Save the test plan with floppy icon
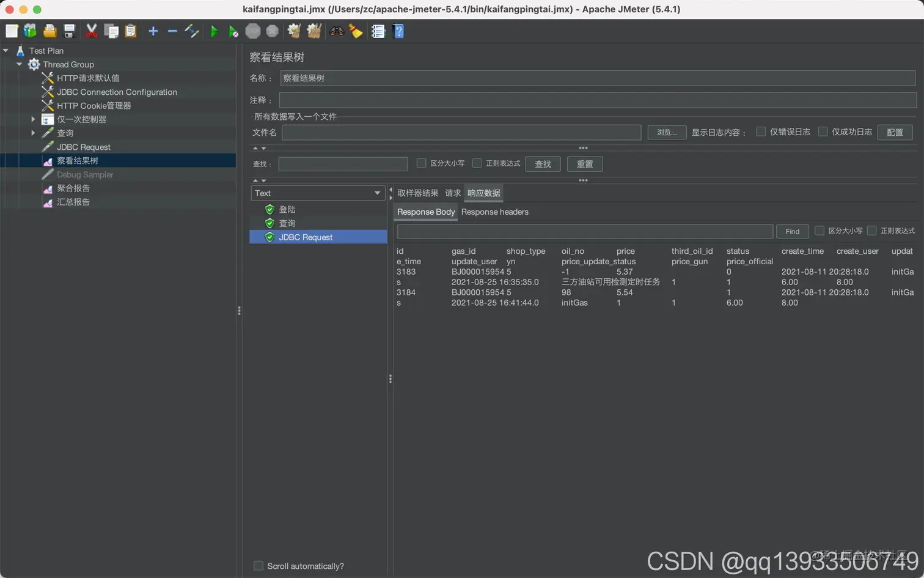924x578 pixels. 69,31
